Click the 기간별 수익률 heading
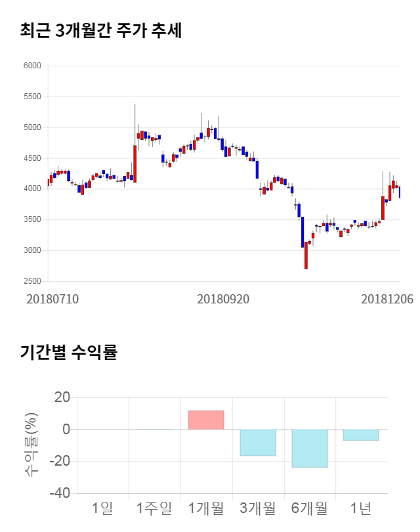420x532 pixels. 68,352
